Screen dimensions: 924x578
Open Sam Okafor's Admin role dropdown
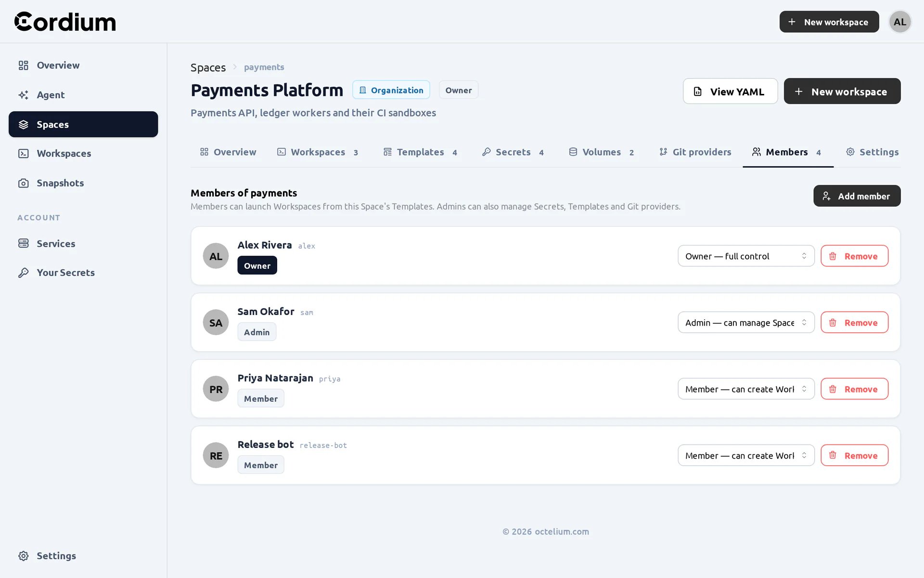point(746,322)
